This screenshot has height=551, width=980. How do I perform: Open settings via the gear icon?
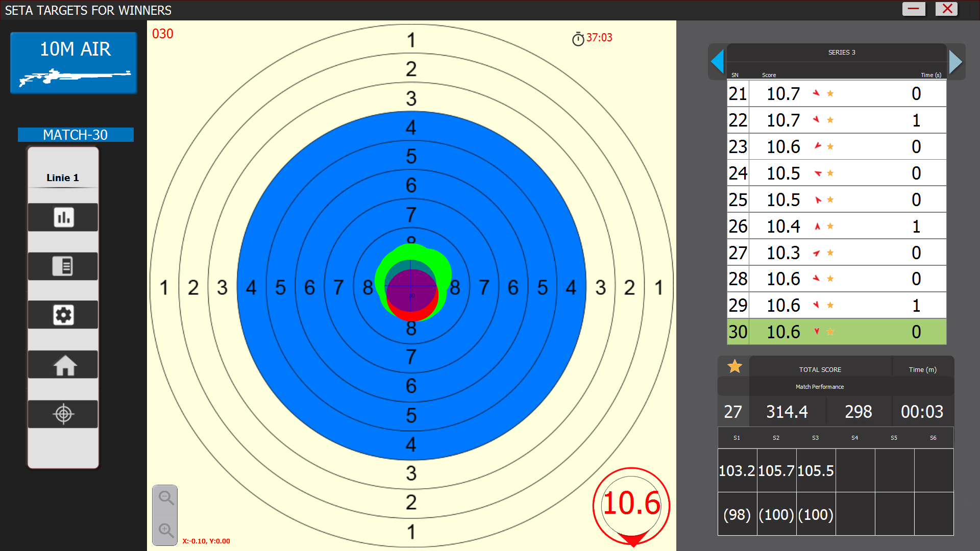coord(63,315)
